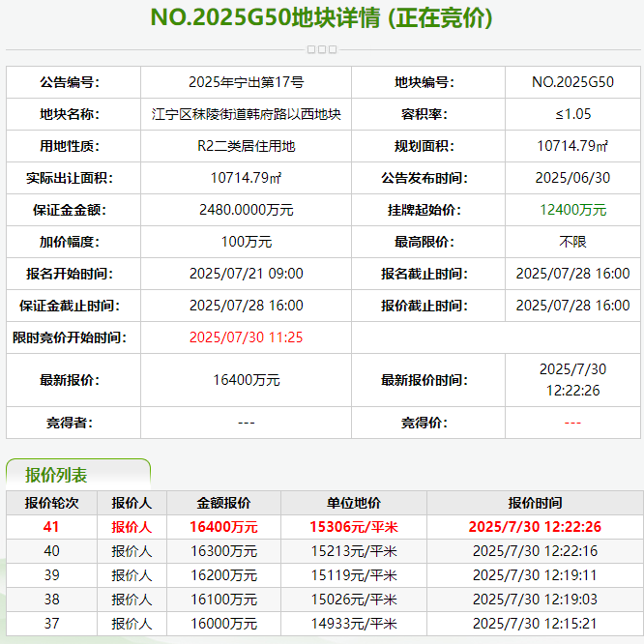The height and width of the screenshot is (644, 644).
Task: Click the ≤1.05 plot ratio value
Action: pos(573,114)
